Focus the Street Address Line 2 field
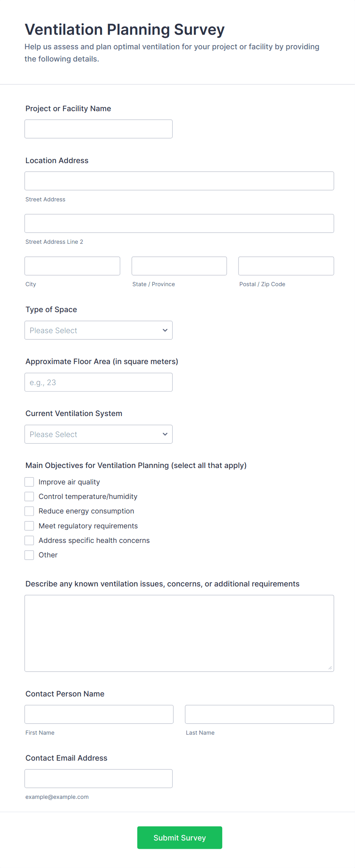The height and width of the screenshot is (868, 355). coord(179,223)
